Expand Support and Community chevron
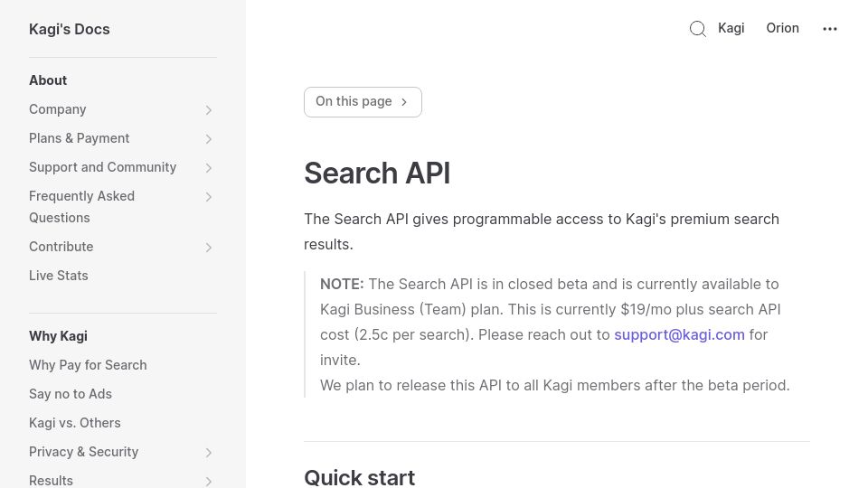The height and width of the screenshot is (488, 868). [x=209, y=168]
